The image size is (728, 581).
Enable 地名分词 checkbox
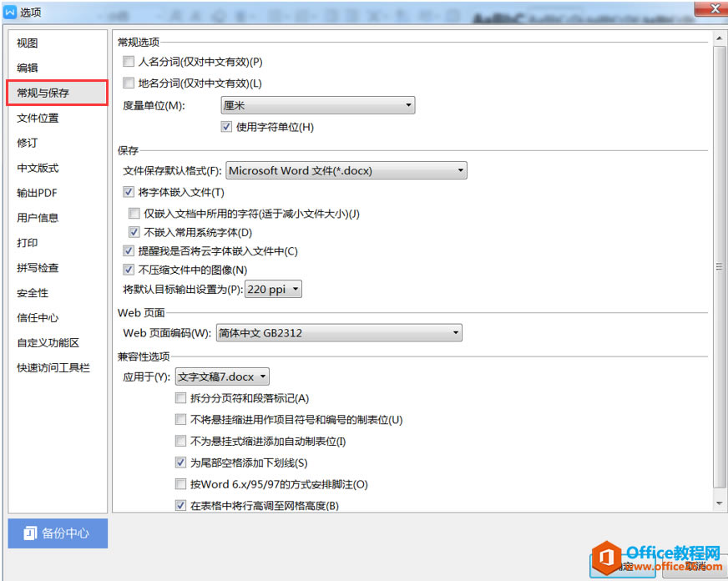pos(128,83)
